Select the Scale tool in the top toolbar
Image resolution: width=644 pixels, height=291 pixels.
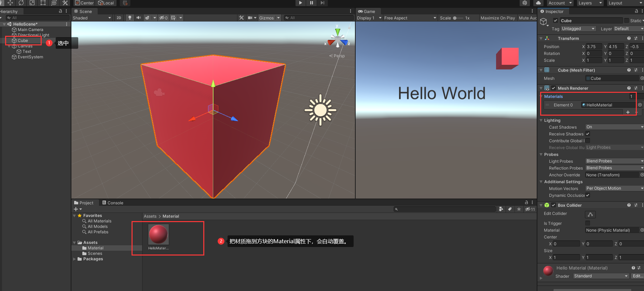point(32,3)
